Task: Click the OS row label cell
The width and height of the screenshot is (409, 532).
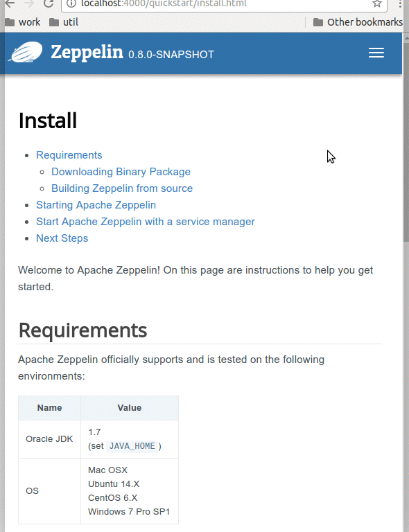Action: tap(49, 491)
